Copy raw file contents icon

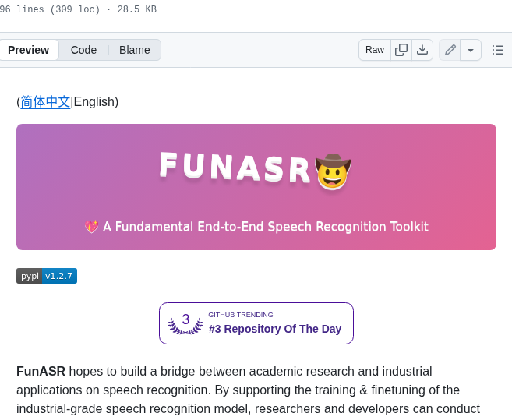click(401, 50)
